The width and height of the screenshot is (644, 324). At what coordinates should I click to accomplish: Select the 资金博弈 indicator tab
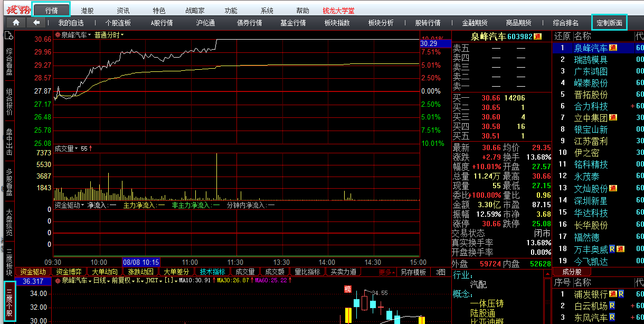pos(69,272)
